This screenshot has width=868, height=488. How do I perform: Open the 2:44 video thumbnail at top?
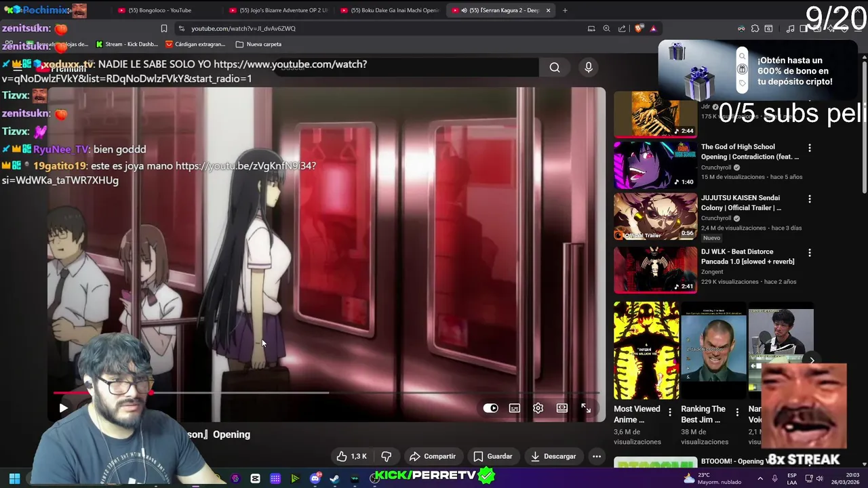(655, 114)
